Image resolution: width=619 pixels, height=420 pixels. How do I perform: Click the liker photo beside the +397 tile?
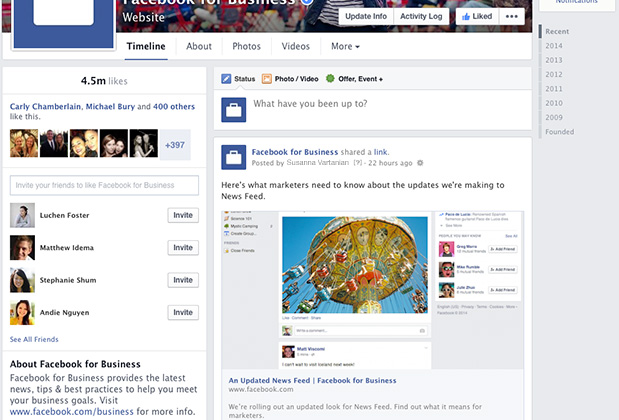click(x=144, y=143)
